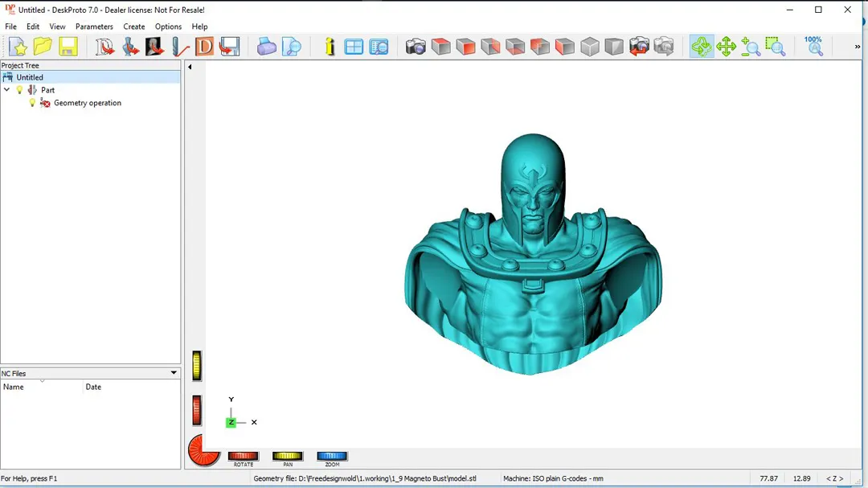This screenshot has width=868, height=488.
Task: Click the grayed camera with forward arrow
Action: pyautogui.click(x=664, y=47)
